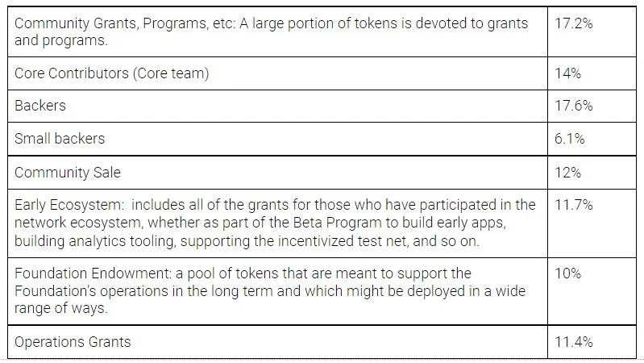Select the 6.1% value cell
Viewport: 644px width, 363px height.
(592, 139)
